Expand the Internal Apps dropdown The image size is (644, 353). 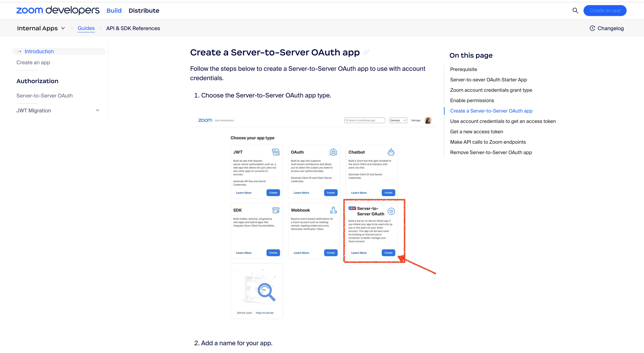[41, 28]
